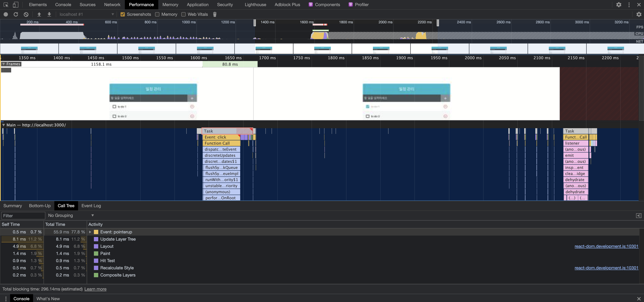Switch to the Network tab

[112, 4]
